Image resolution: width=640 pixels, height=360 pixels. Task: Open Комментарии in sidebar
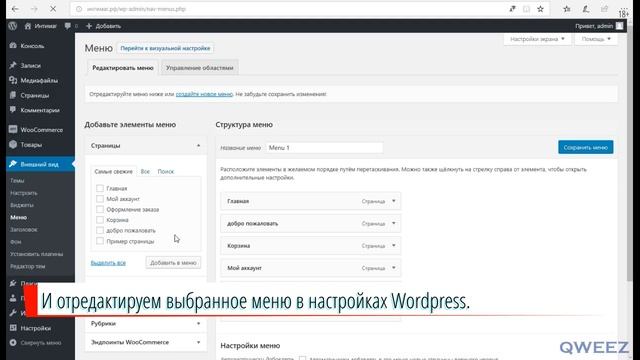point(40,110)
